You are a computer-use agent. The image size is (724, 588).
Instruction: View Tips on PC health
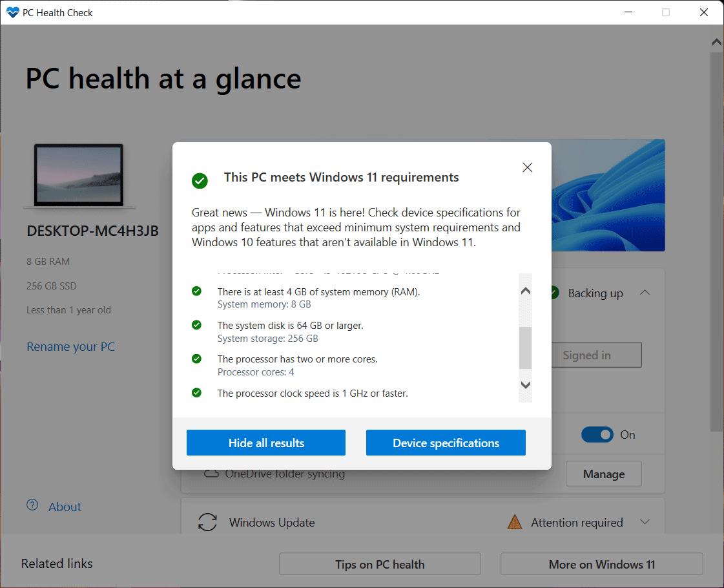point(379,563)
